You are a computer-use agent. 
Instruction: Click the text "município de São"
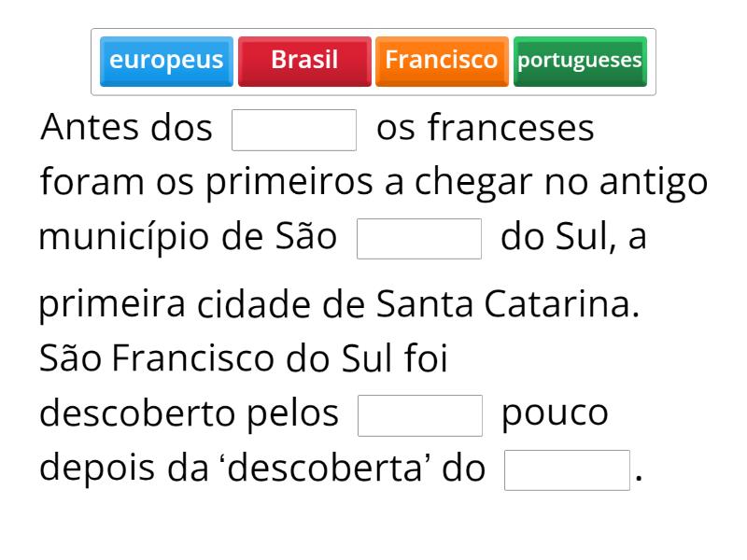(x=188, y=238)
